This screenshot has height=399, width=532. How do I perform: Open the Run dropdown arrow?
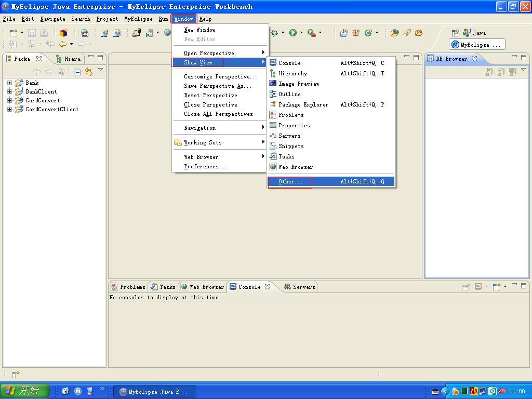coord(301,33)
